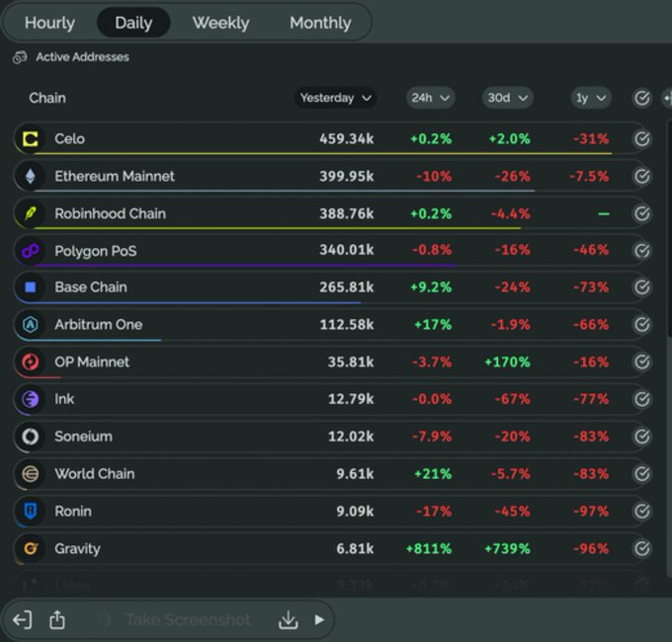Click the Celo 459.34k value

coord(346,138)
